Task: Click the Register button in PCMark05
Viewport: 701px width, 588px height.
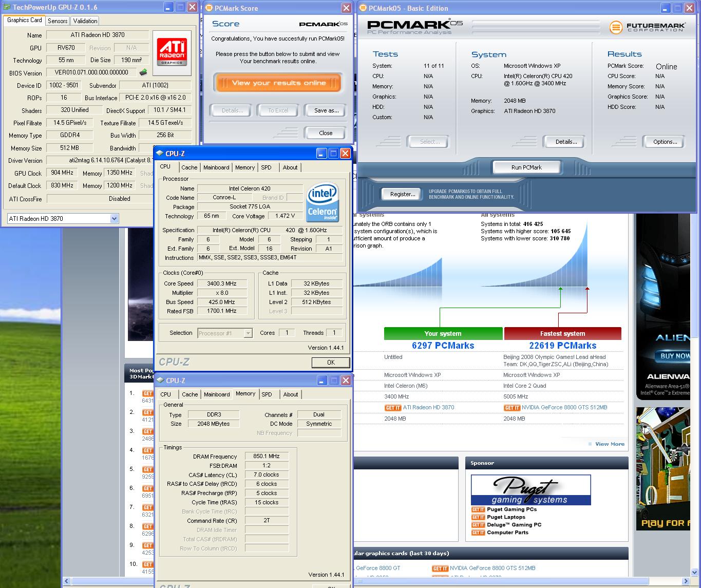Action: pos(403,194)
